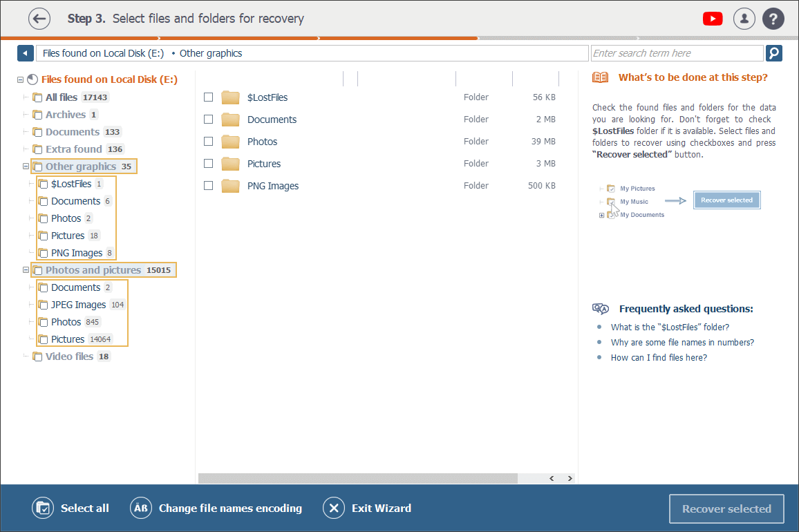Select JPEG Images in the tree
799x532 pixels.
pyautogui.click(x=78, y=305)
